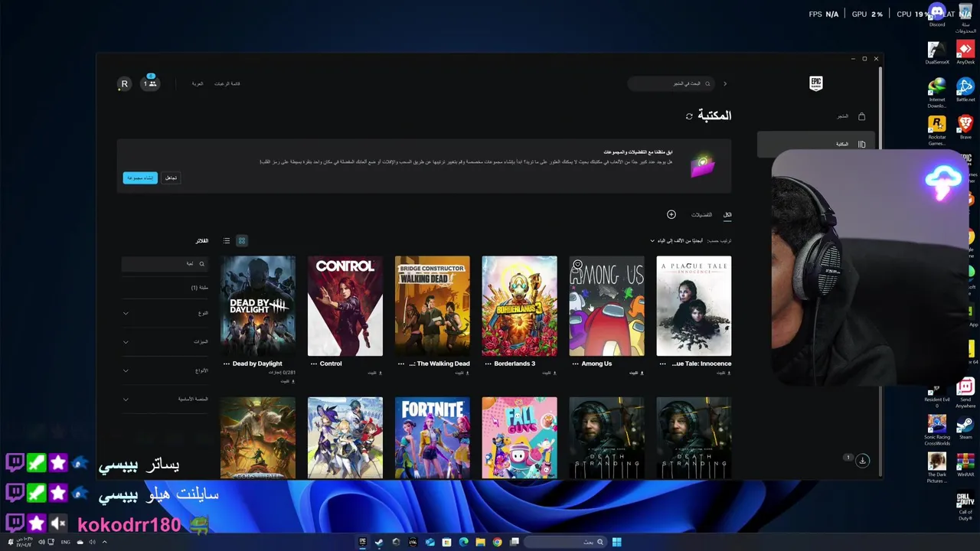The width and height of the screenshot is (980, 551).
Task: Open the Send Anywhere desktop icon
Action: [x=965, y=393]
